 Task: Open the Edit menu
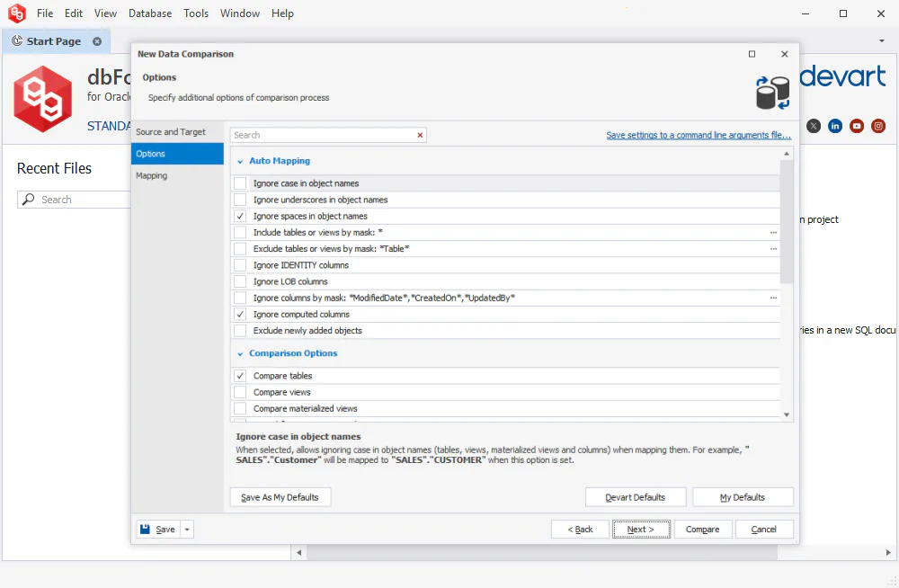click(74, 13)
